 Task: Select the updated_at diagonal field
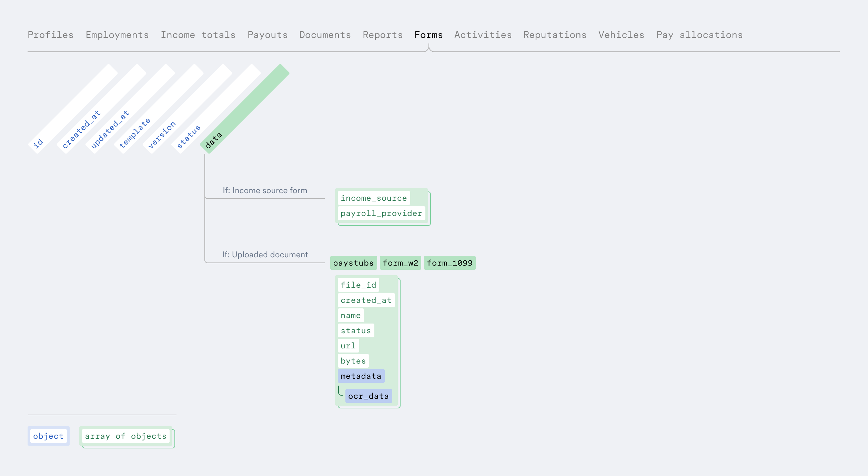(110, 130)
